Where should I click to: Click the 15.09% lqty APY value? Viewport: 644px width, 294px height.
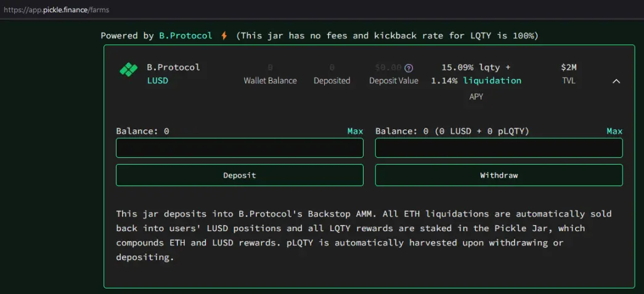[x=476, y=67]
